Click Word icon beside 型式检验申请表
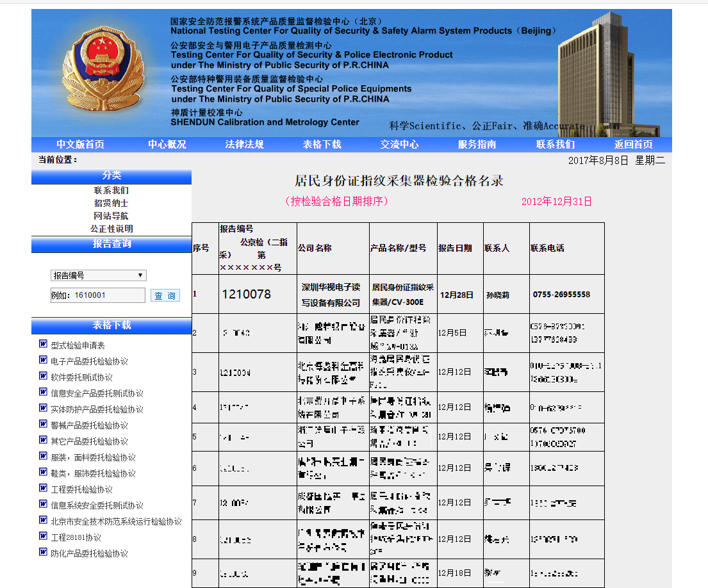The height and width of the screenshot is (588, 708). point(43,345)
